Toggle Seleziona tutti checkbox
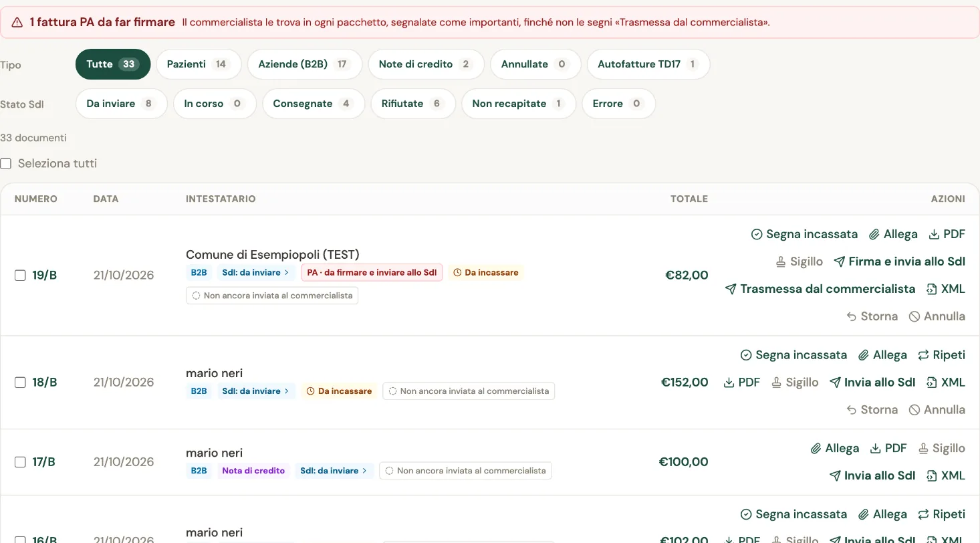 pos(6,164)
